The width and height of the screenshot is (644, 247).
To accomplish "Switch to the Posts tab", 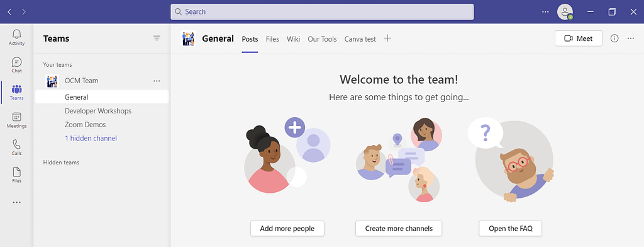I will pos(250,39).
